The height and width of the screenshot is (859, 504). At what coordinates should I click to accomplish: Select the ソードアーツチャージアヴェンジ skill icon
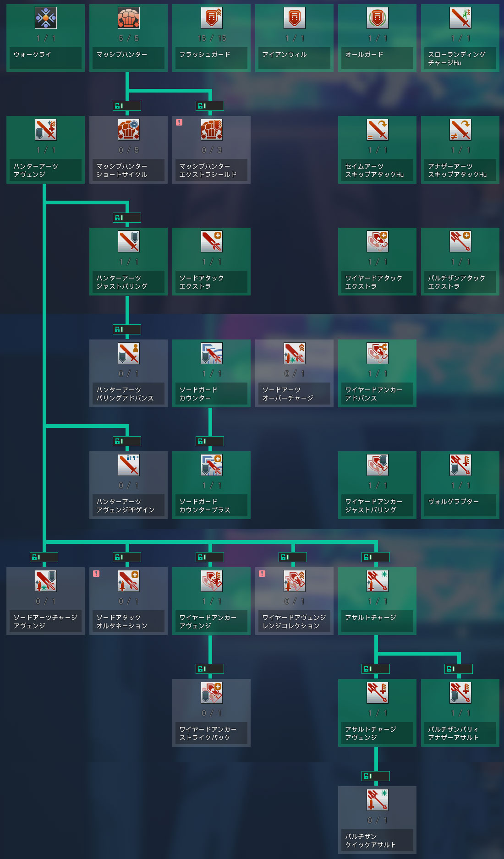46,581
